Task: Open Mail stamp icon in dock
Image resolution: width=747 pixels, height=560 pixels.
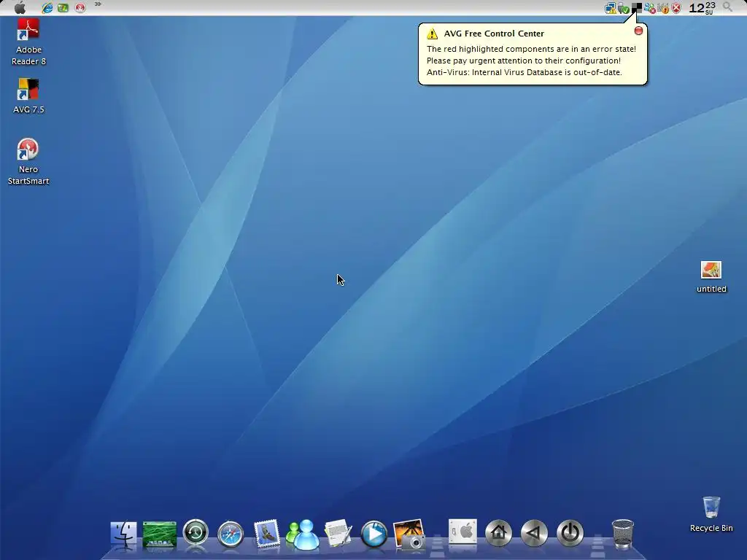Action: [267, 533]
